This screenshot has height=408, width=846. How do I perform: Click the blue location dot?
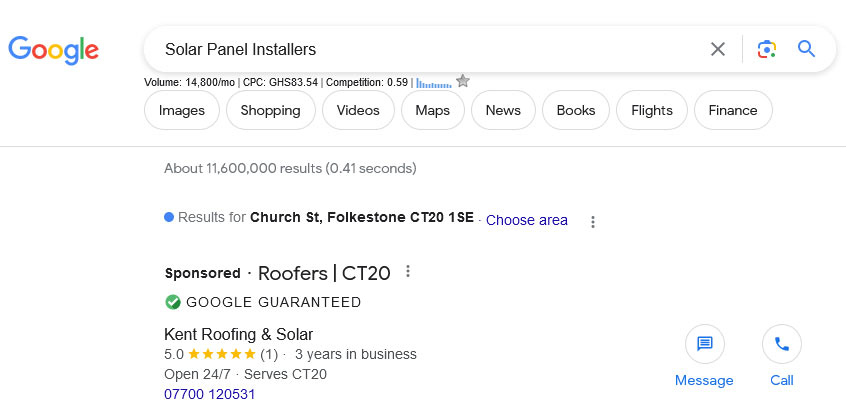pos(169,217)
